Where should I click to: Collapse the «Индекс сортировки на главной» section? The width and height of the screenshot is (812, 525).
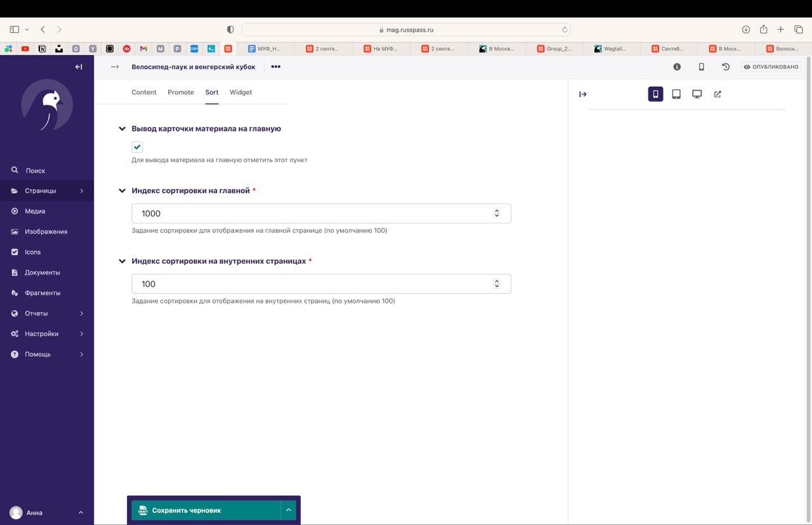click(122, 190)
